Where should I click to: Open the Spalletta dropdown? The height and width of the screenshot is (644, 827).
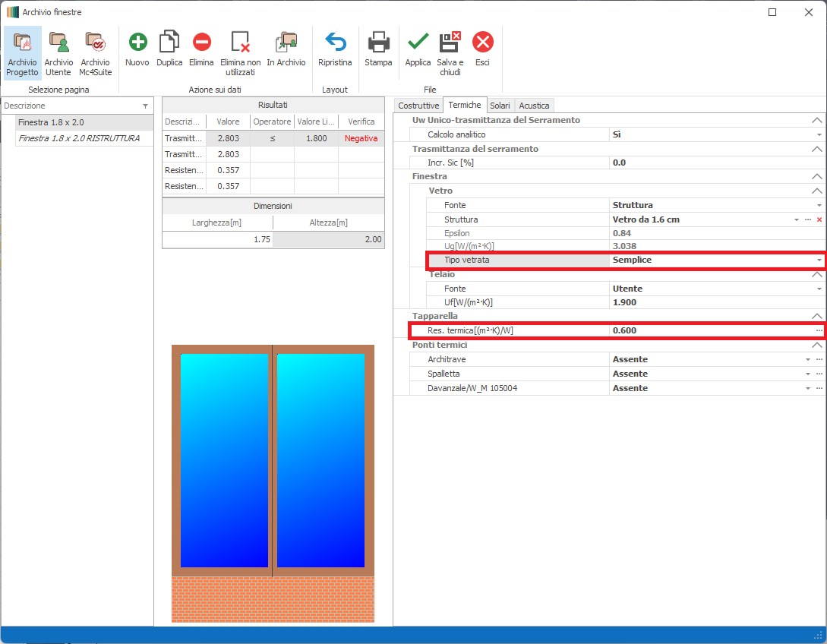tap(808, 374)
